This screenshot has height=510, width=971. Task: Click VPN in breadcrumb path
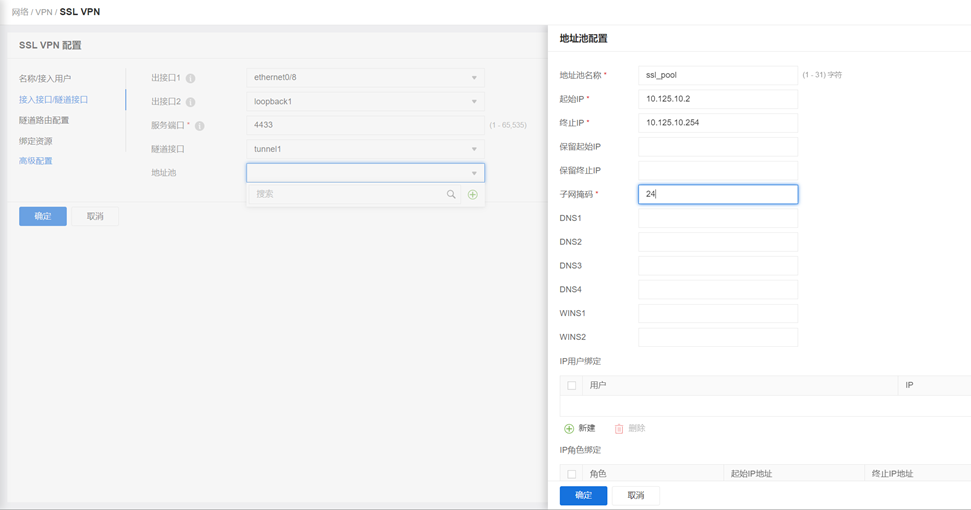[44, 12]
